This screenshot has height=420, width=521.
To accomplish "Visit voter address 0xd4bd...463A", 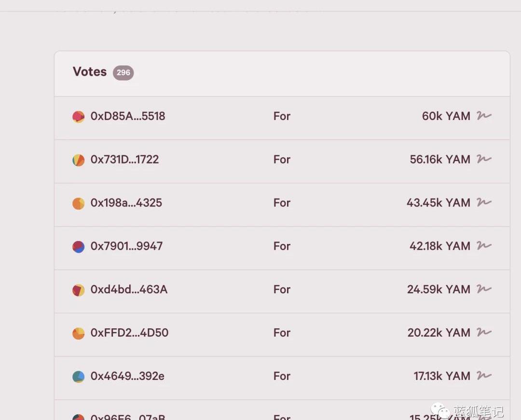I will 129,289.
